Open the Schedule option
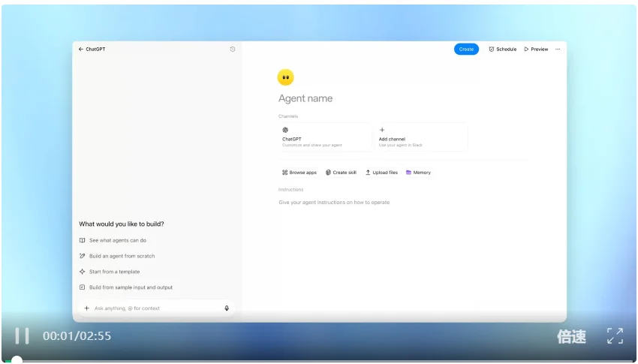 [502, 50]
